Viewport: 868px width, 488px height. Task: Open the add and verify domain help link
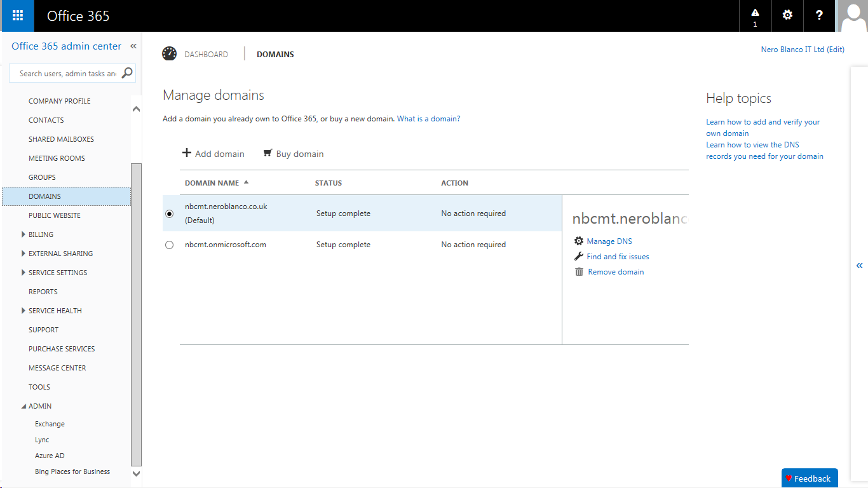(763, 128)
